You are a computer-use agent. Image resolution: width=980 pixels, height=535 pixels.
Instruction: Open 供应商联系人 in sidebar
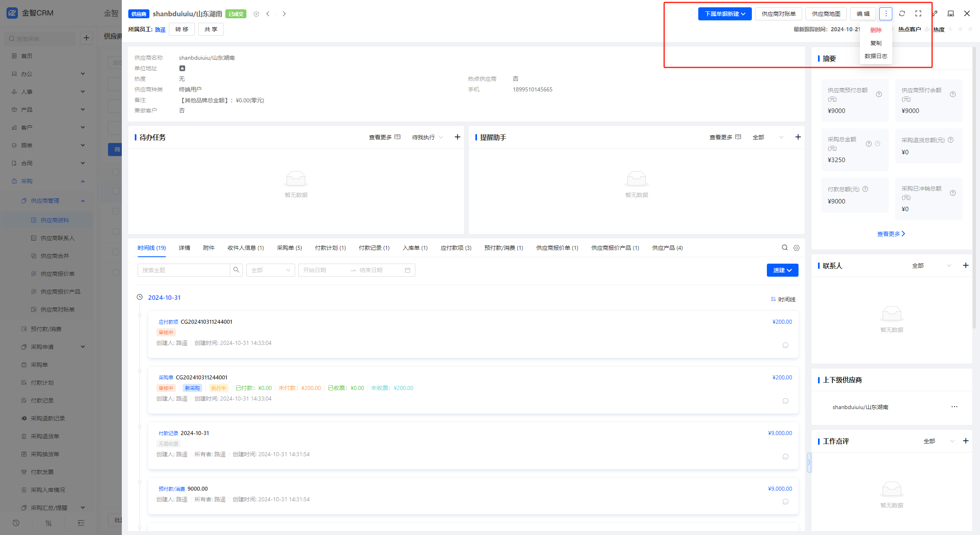point(57,238)
